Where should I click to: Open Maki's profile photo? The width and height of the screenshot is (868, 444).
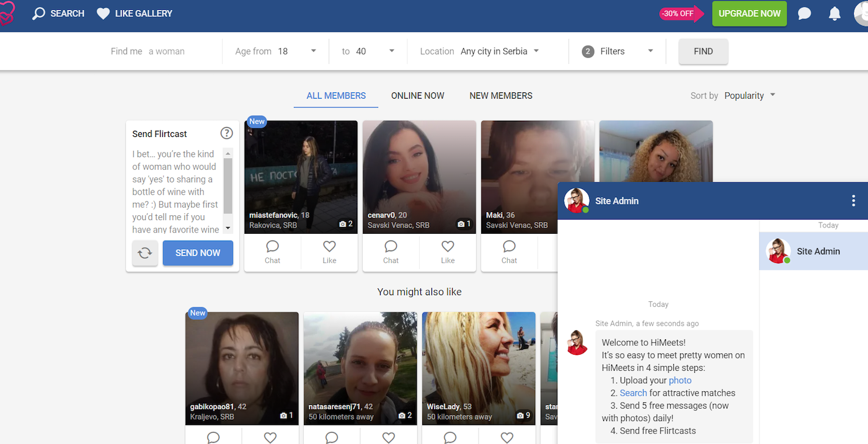[x=538, y=177]
